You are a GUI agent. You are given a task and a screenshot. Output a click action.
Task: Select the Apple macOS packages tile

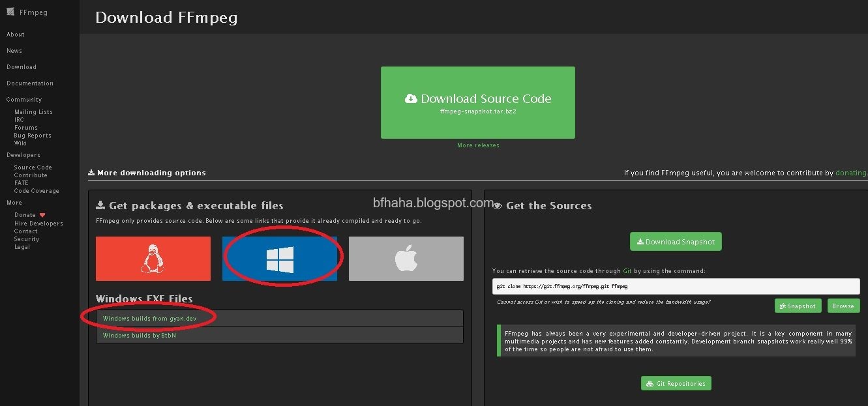(x=406, y=259)
